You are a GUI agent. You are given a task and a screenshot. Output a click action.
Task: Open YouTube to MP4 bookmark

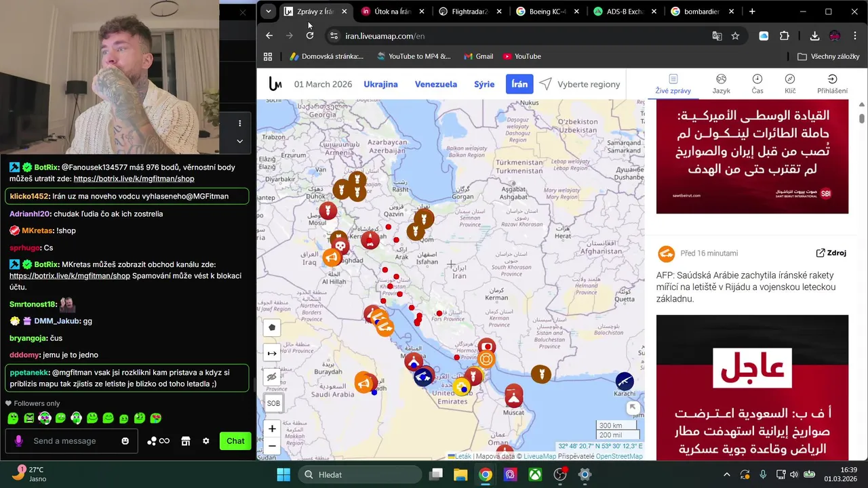click(x=413, y=56)
